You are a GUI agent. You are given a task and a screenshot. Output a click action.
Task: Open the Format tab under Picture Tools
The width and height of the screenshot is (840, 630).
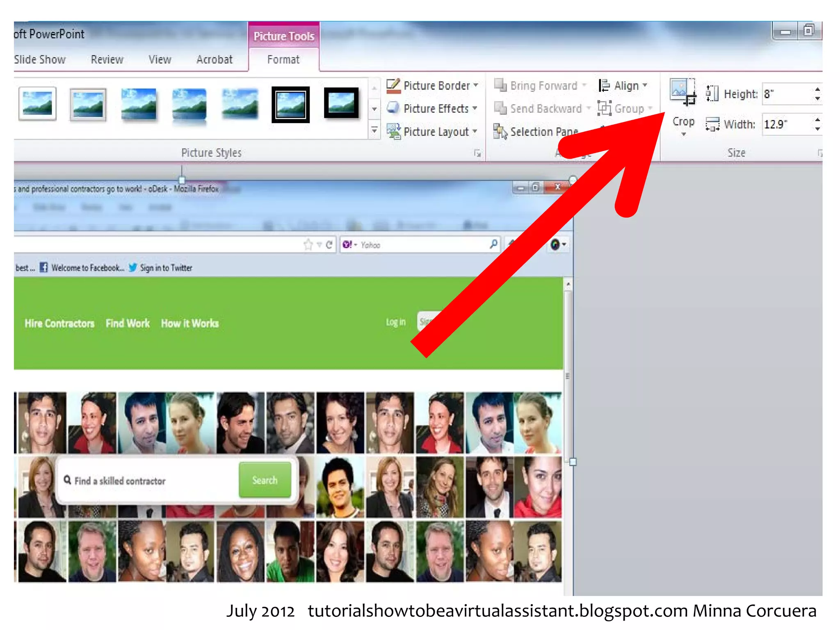pos(283,60)
